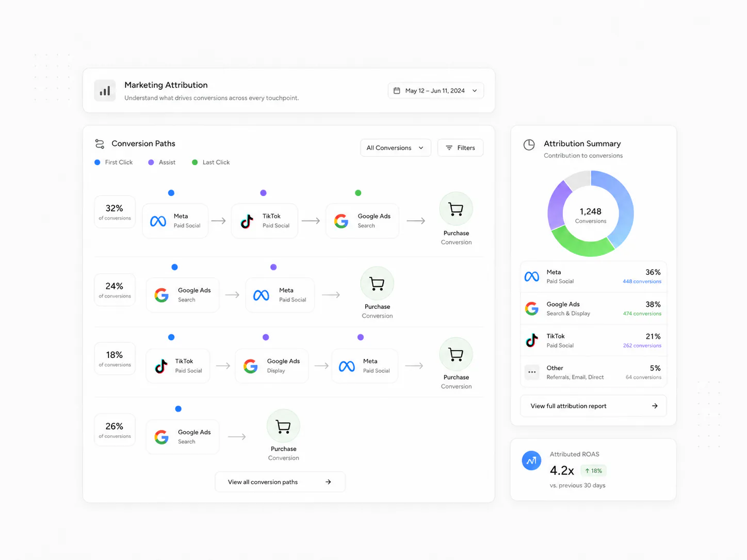Open the All Conversions dropdown
747x560 pixels.
(395, 148)
